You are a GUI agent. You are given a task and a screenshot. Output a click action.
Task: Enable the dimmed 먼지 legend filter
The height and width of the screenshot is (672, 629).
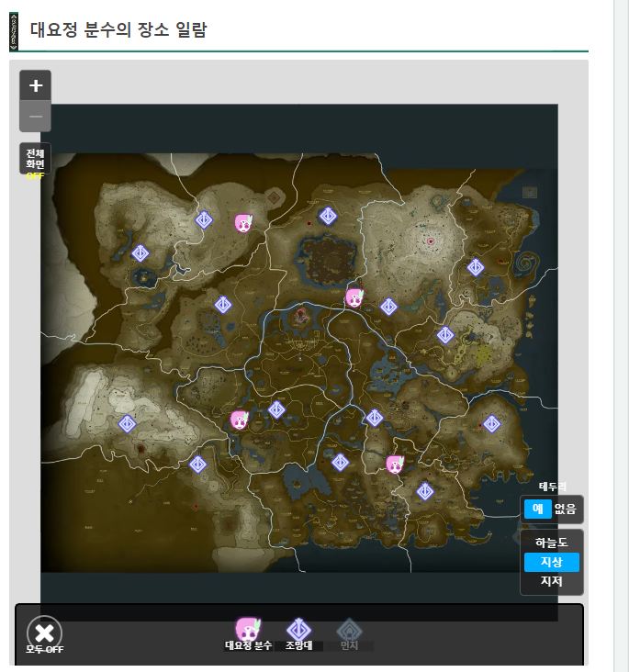point(349,634)
